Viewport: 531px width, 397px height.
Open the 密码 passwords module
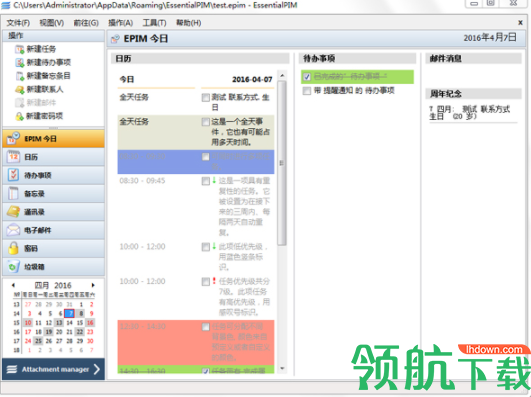click(x=54, y=249)
